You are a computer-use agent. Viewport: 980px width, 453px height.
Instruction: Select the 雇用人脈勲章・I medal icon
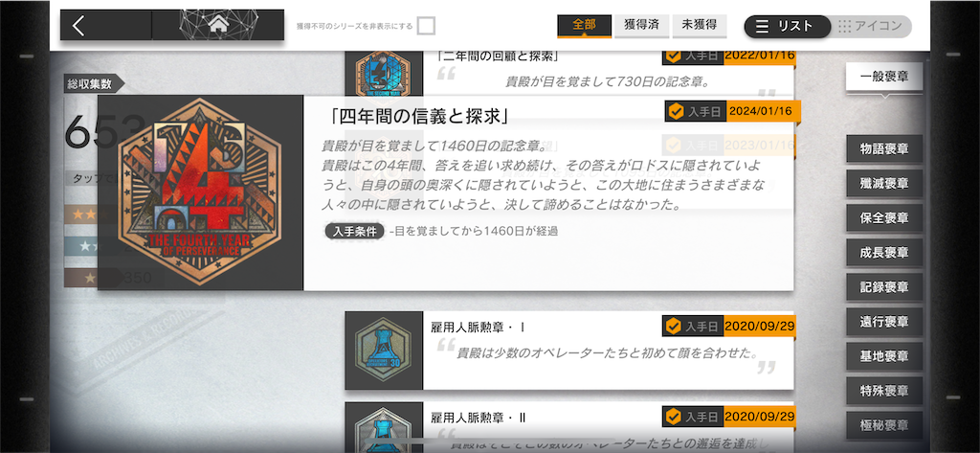[384, 351]
